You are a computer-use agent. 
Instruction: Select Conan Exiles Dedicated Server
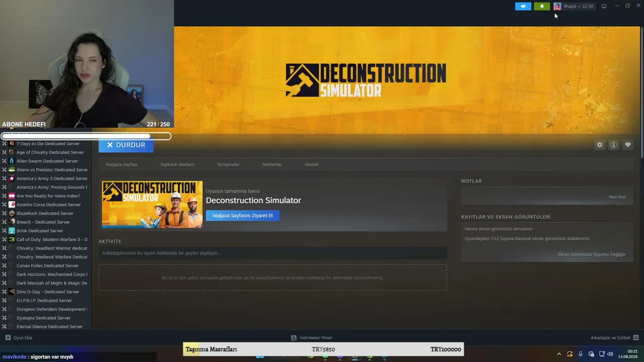[x=47, y=265]
